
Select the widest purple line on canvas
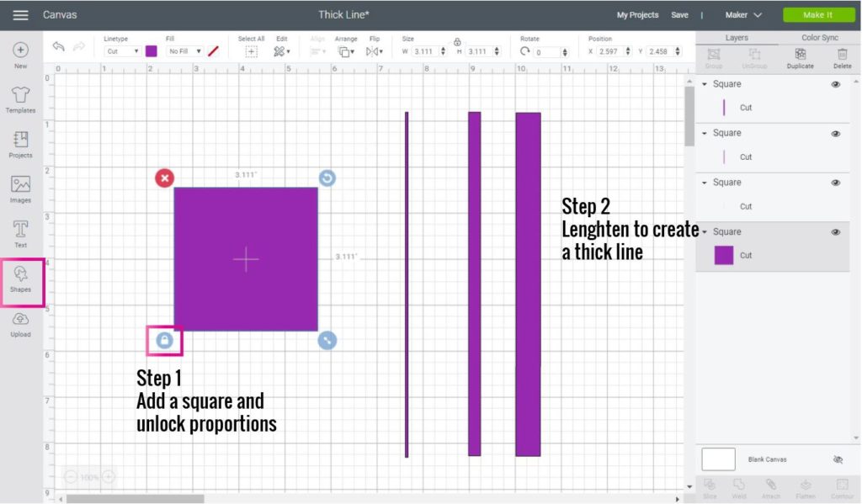tap(529, 284)
